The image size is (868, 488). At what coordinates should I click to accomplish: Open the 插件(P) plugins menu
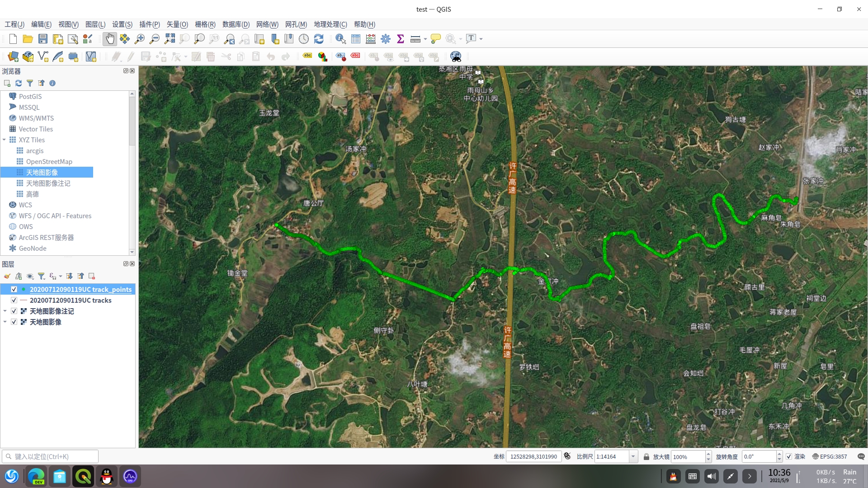click(149, 24)
